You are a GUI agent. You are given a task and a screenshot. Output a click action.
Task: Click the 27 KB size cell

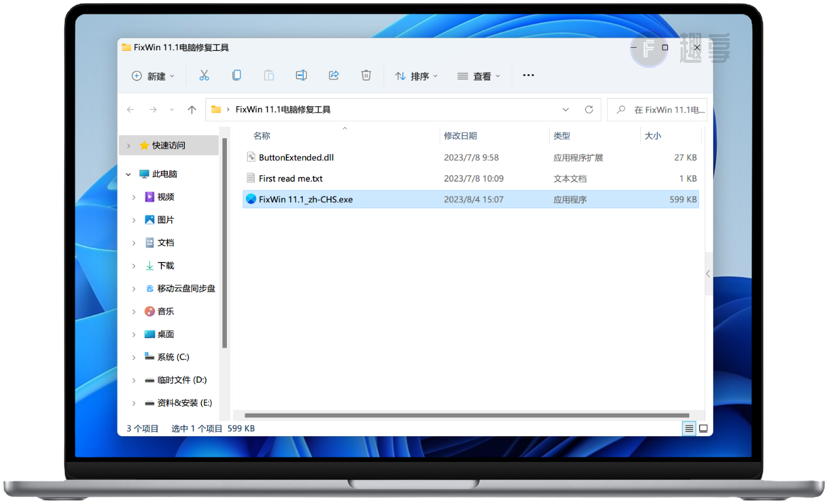coord(686,158)
